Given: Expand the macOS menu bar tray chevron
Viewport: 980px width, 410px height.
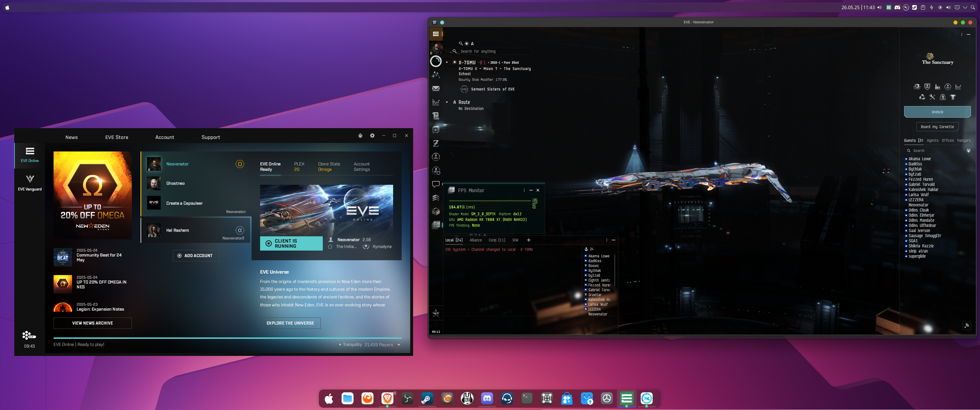Looking at the screenshot, I should 965,7.
